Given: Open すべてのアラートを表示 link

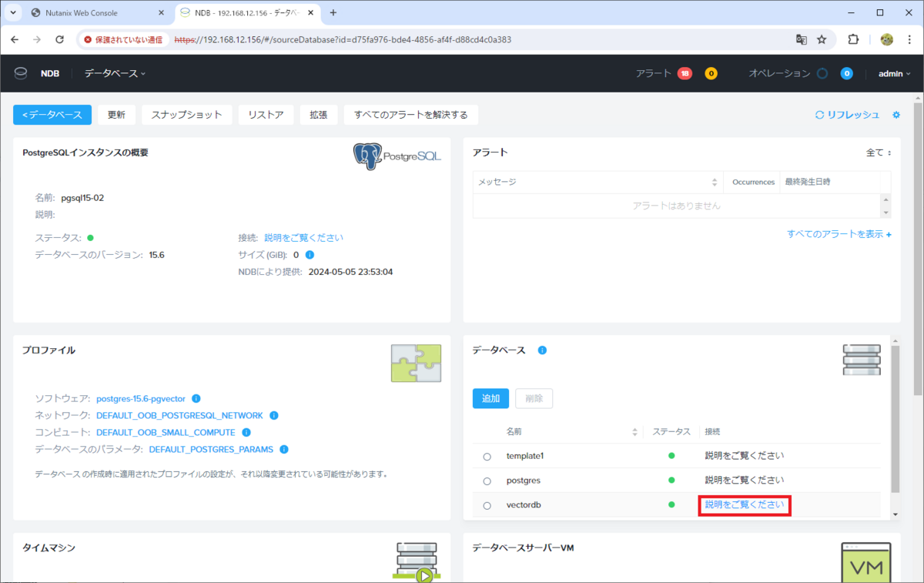Looking at the screenshot, I should coord(839,234).
